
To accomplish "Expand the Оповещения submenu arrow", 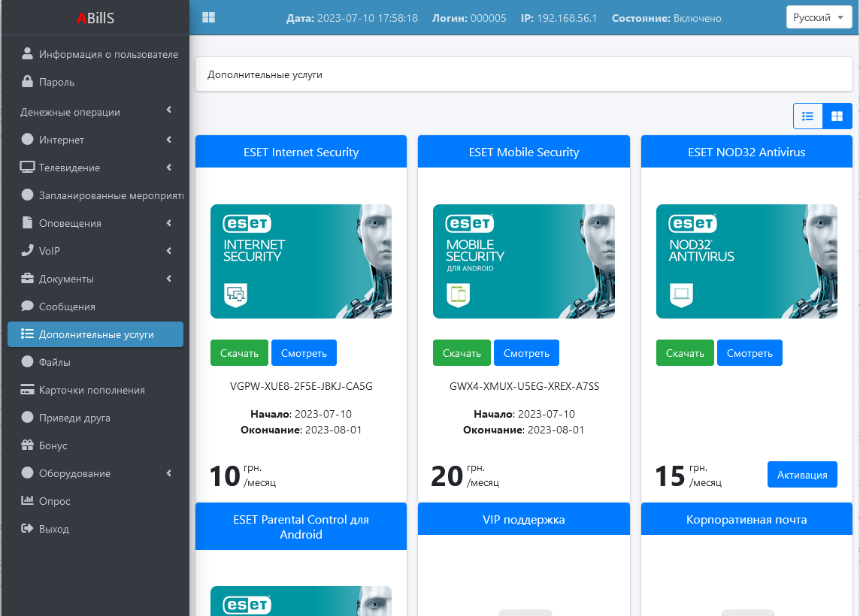I will point(169,223).
